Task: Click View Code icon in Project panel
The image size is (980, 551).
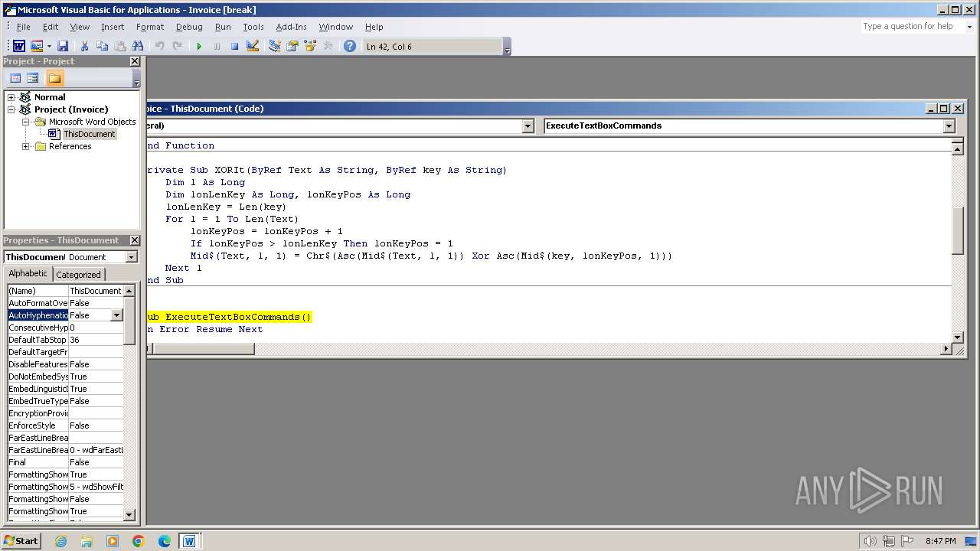Action: click(15, 78)
